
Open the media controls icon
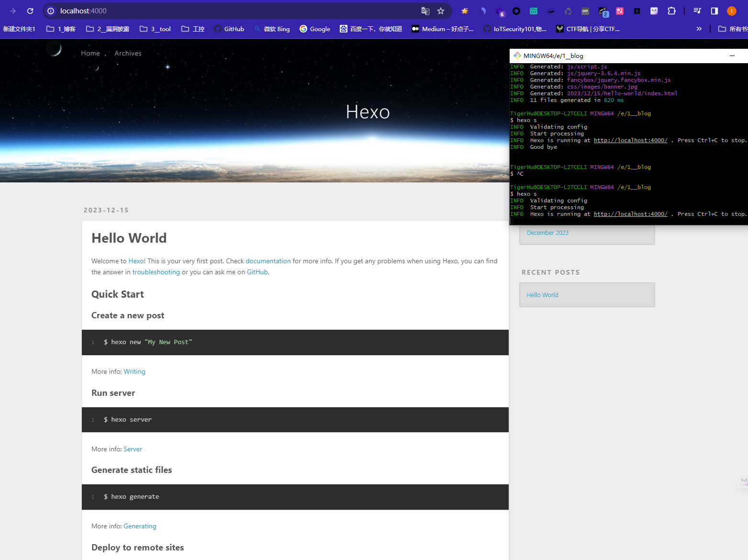697,11
